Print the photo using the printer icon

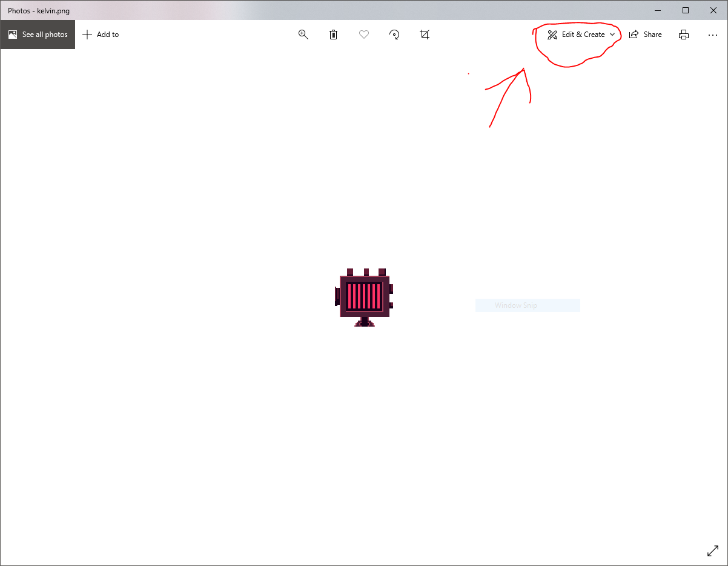click(x=684, y=35)
